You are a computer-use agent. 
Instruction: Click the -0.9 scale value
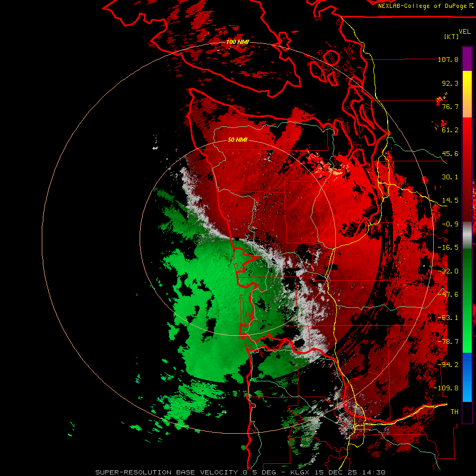click(450, 224)
